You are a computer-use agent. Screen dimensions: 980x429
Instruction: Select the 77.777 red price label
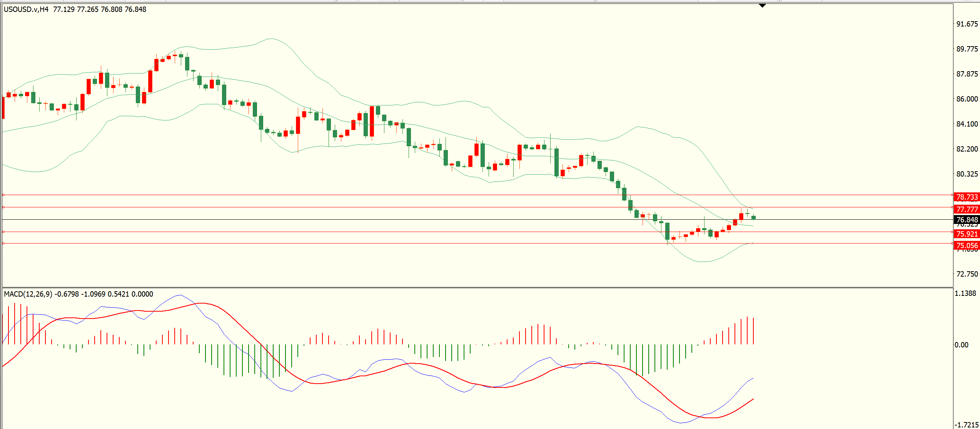(x=967, y=209)
